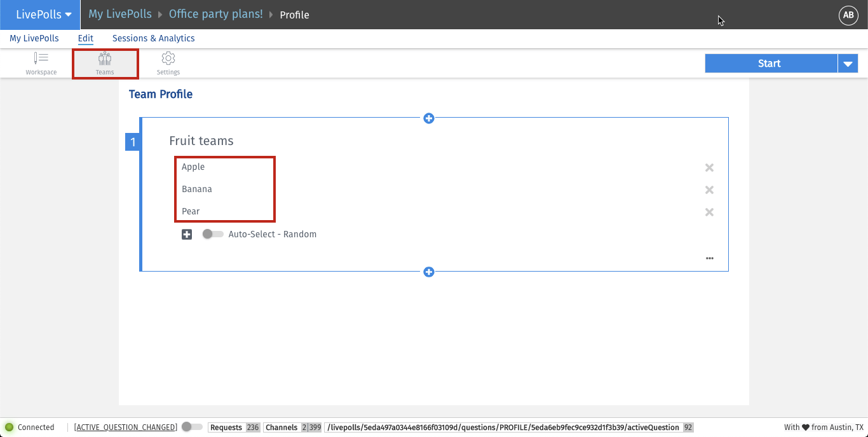Click the ACTIVE_QUESTION_CHANGED link

[x=125, y=427]
